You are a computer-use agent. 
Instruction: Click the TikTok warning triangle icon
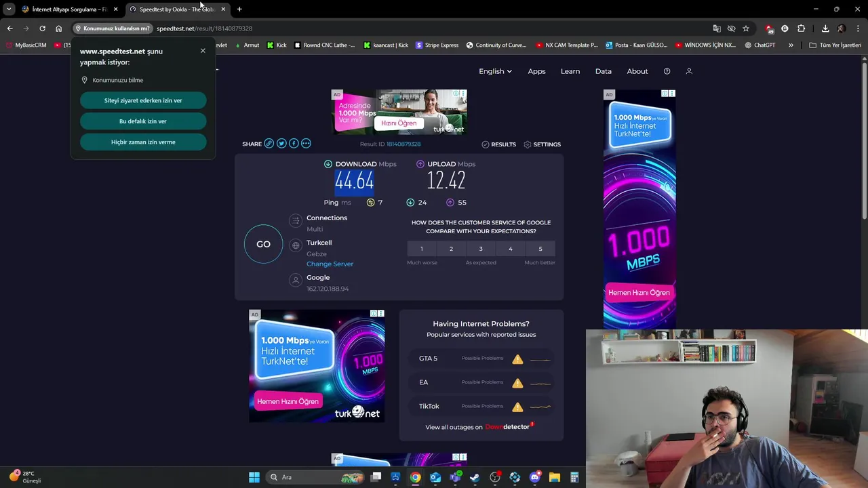pyautogui.click(x=517, y=407)
